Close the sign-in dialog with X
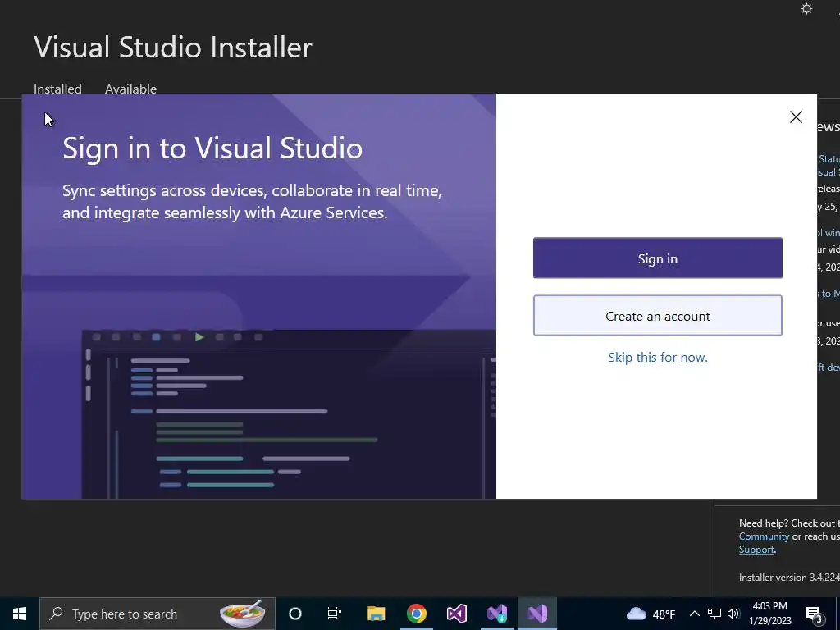 pos(796,116)
